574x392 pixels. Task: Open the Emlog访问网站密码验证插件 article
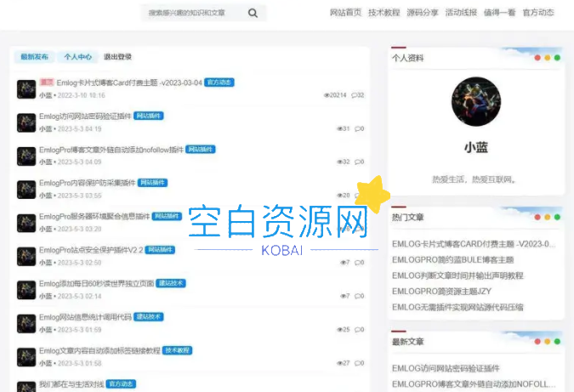pos(85,116)
